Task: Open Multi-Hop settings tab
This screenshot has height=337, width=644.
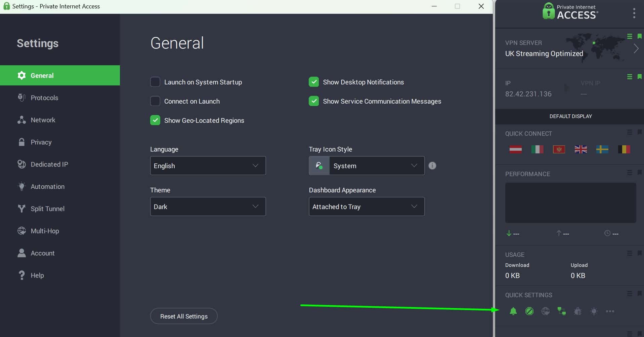Action: tap(60, 231)
